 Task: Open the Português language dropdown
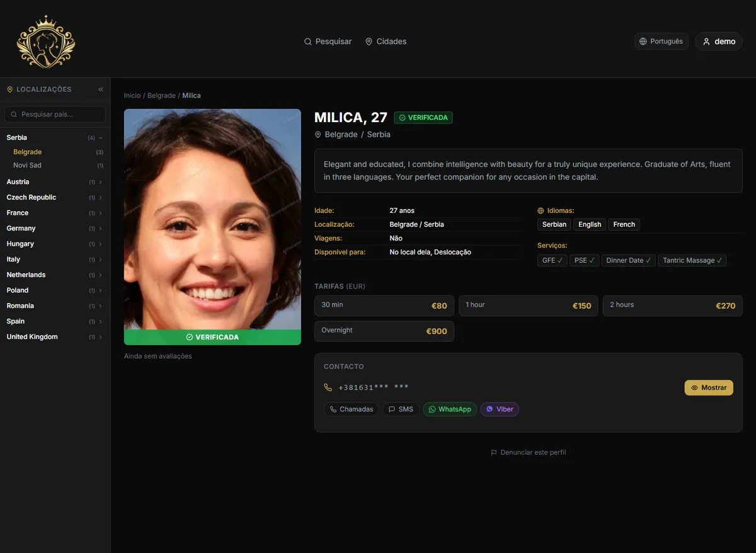(661, 42)
